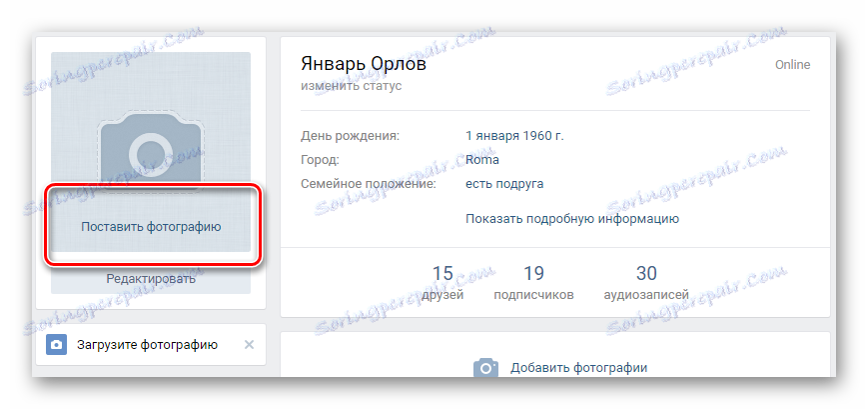868x409 pixels.
Task: Dismiss the 'Загрузите фотографию' notice with X
Action: point(249,345)
